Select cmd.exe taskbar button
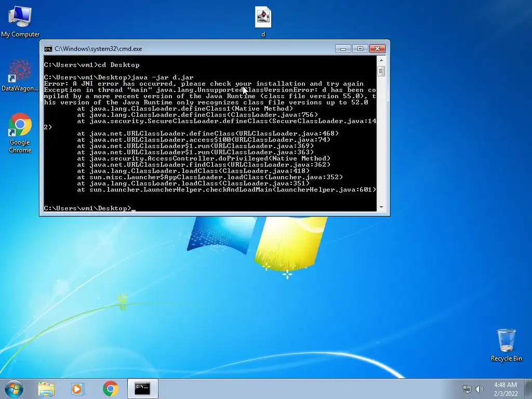This screenshot has width=532, height=399. click(142, 389)
